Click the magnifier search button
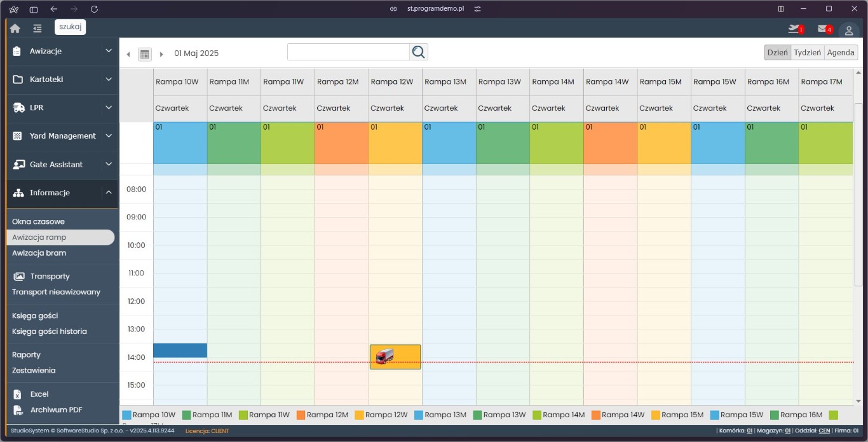868x442 pixels. (x=418, y=52)
